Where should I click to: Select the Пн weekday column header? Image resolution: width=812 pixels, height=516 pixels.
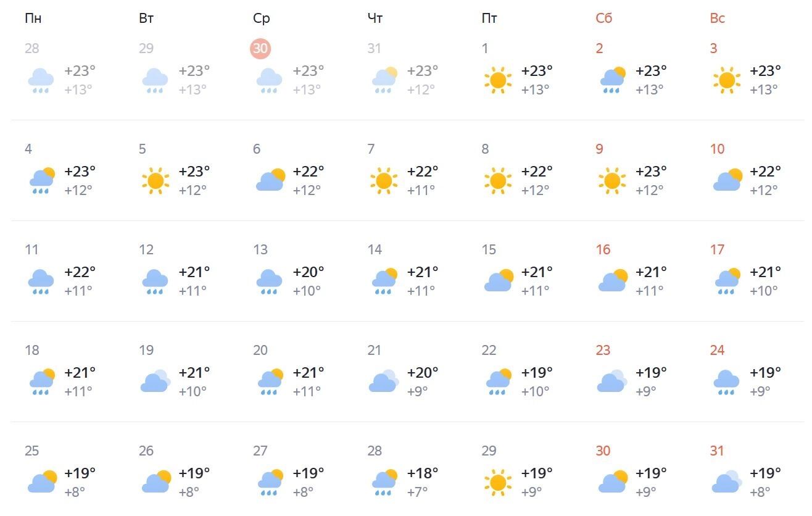[x=33, y=19]
